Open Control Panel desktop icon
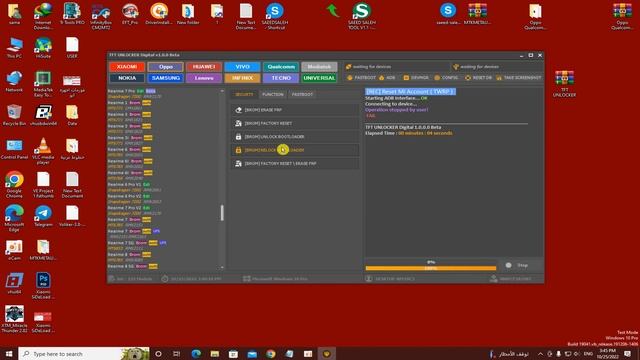 coord(14,149)
